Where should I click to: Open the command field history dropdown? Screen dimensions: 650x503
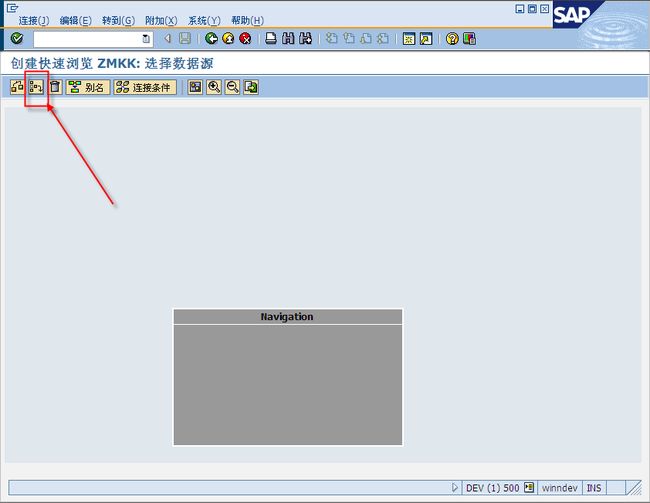146,39
